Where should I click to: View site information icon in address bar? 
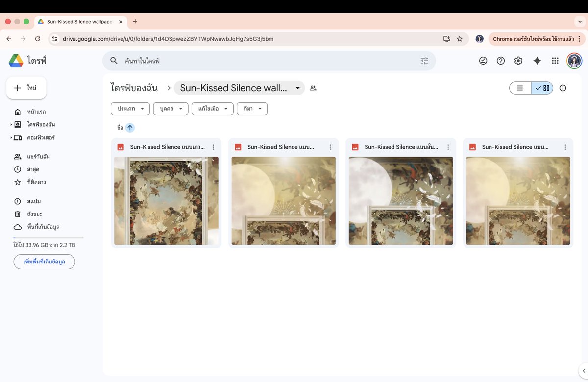click(x=55, y=39)
